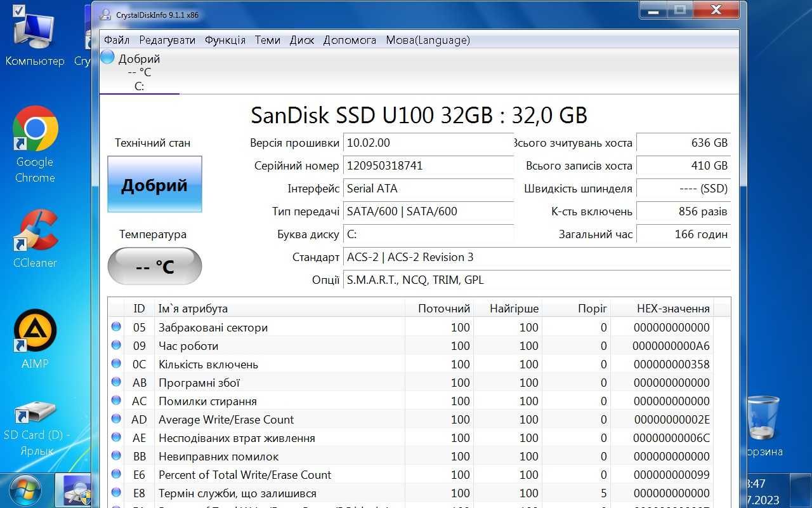
Task: Click the status orb for Час роботи row
Action: [116, 345]
